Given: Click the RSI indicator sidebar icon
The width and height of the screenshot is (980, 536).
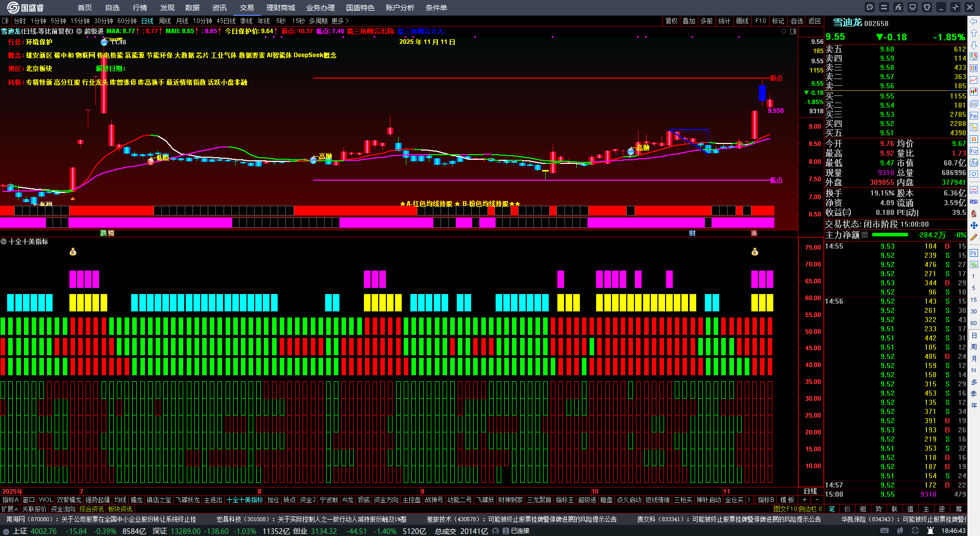Looking at the screenshot, I should pos(974,202).
